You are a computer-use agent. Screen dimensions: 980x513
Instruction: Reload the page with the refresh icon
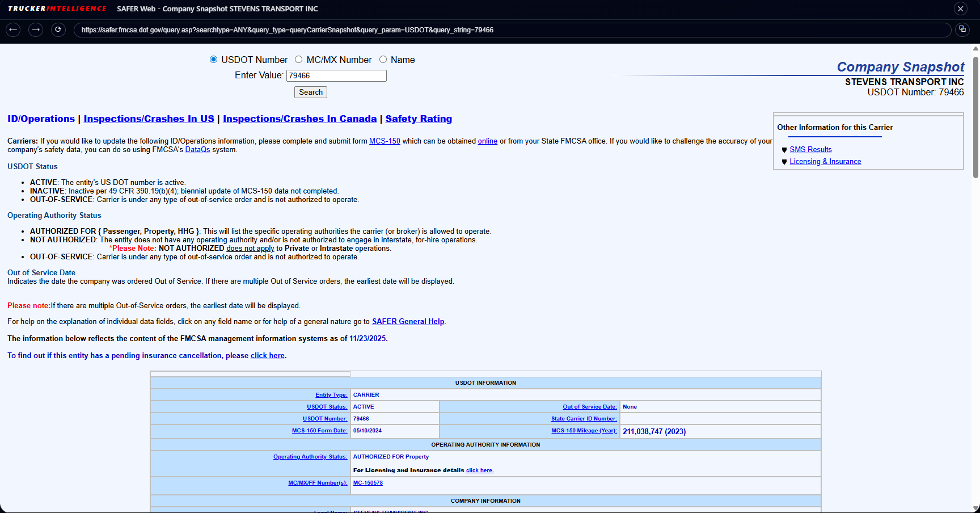pos(58,30)
